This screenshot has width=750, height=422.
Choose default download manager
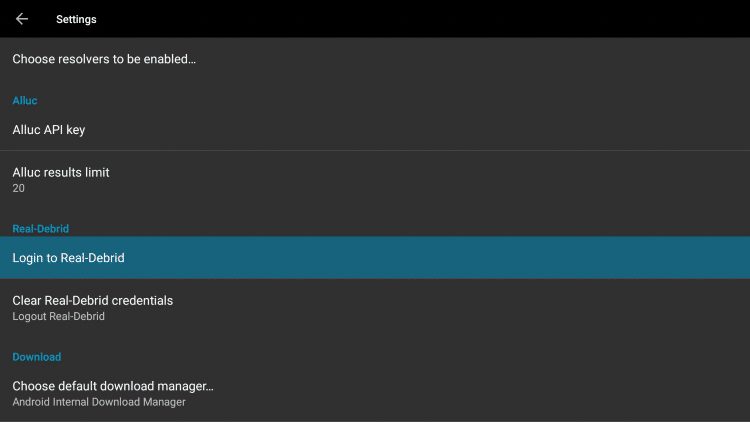pos(375,393)
